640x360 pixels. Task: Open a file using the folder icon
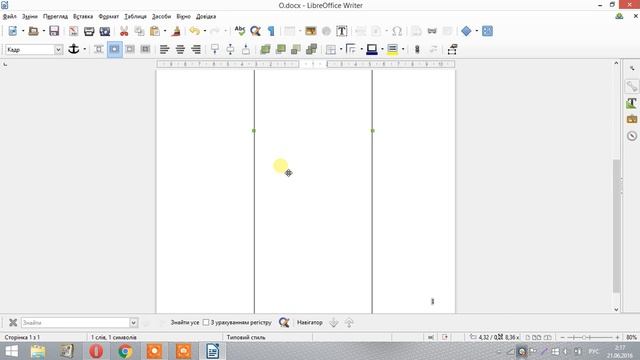(33, 31)
